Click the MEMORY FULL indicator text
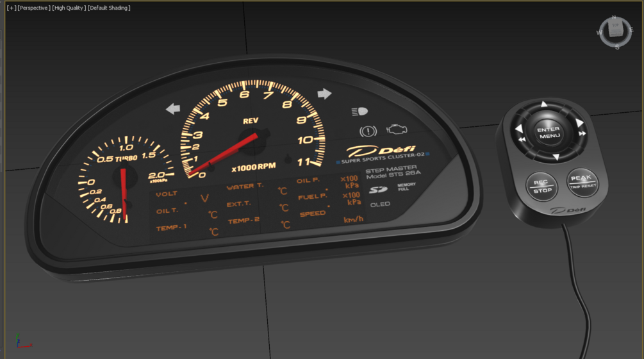This screenshot has height=359, width=644. coord(407,187)
